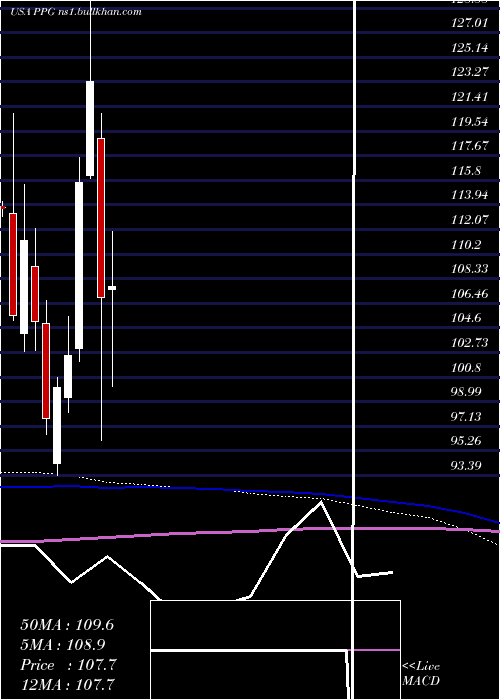Click the 5MA : 108.9 readout
Viewport: 500px width, 700px height.
coord(63,645)
